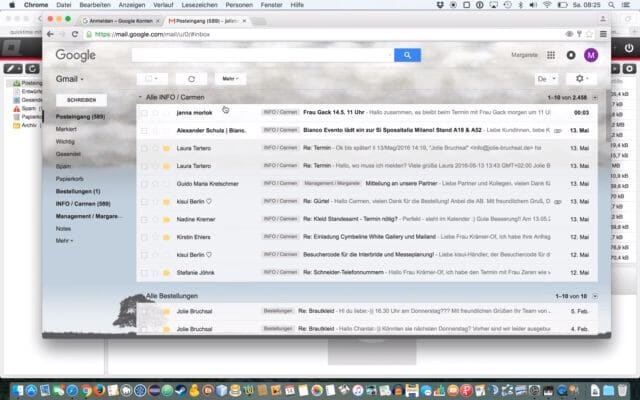Select checkbox for Re: Schneider-Telefonnummern mail

[144, 273]
